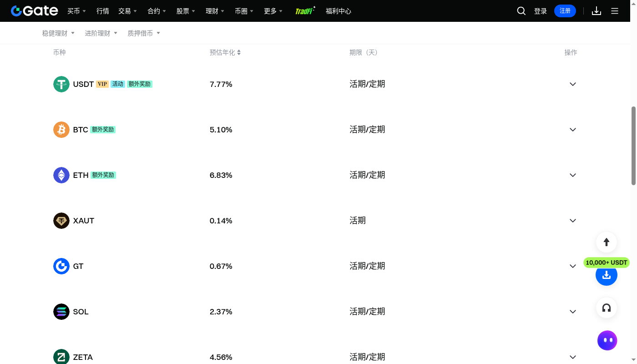Click the 币种 column header
The width and height of the screenshot is (637, 364).
pos(60,53)
